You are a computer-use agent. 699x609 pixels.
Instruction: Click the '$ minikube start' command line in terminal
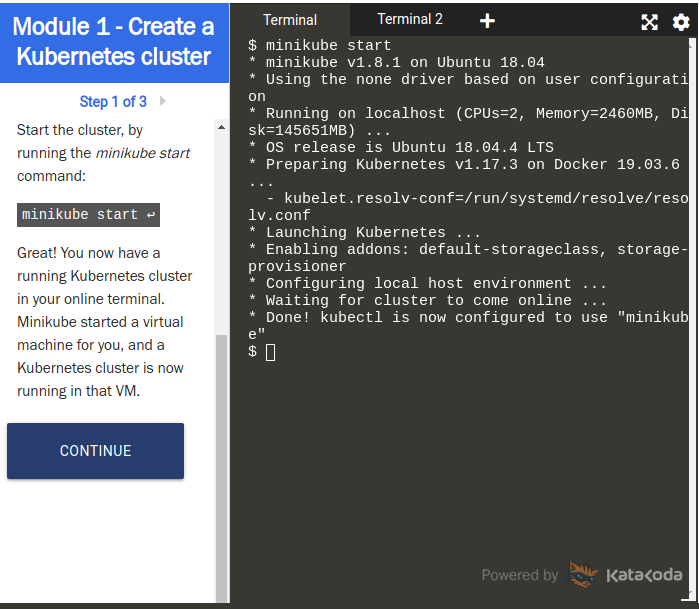point(320,45)
